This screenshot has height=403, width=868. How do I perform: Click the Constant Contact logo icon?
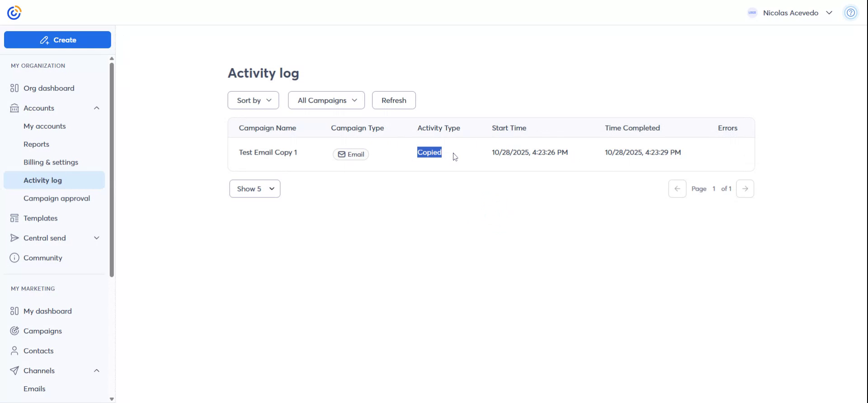coord(14,13)
